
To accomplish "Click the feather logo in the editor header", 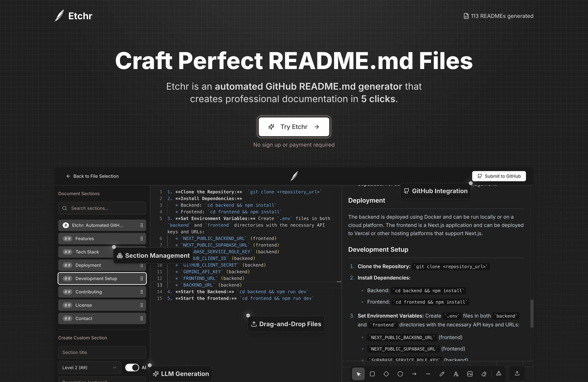I will 294,176.
